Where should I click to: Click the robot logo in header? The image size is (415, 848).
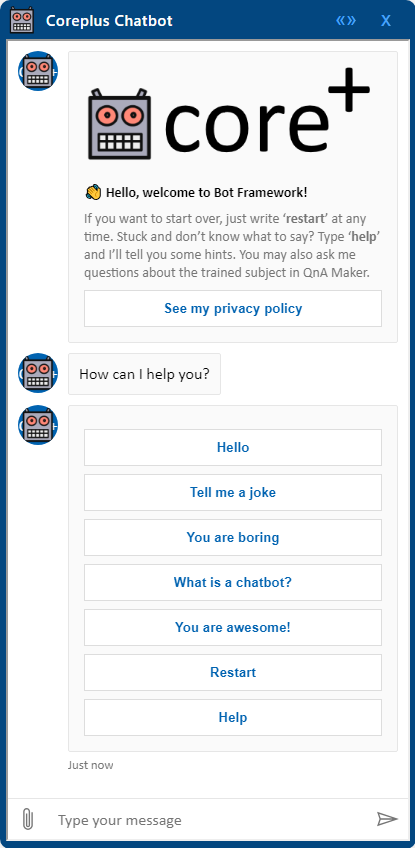[22, 21]
